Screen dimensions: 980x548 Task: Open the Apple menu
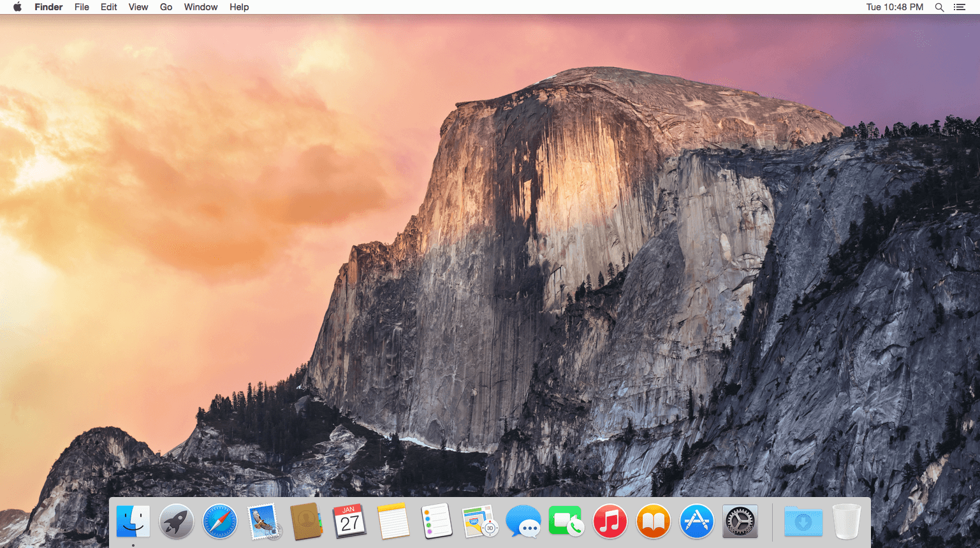pos(17,7)
